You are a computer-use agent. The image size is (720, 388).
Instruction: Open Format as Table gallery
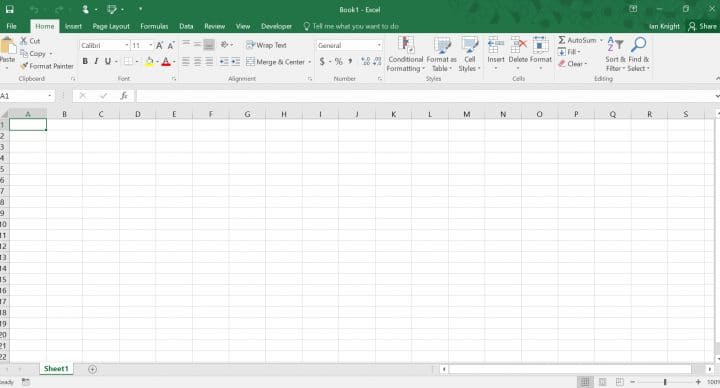point(442,54)
